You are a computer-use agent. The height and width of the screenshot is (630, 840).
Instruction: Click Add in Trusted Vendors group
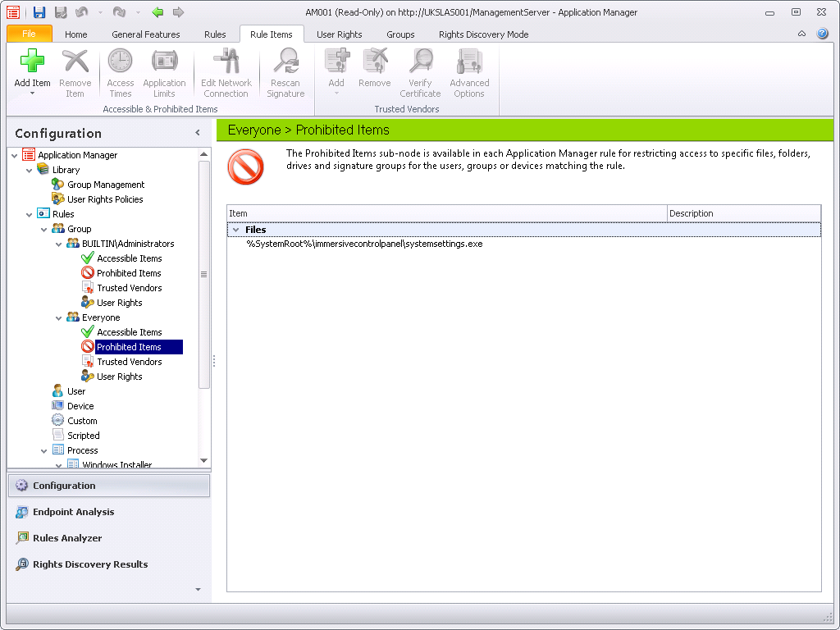pos(336,61)
